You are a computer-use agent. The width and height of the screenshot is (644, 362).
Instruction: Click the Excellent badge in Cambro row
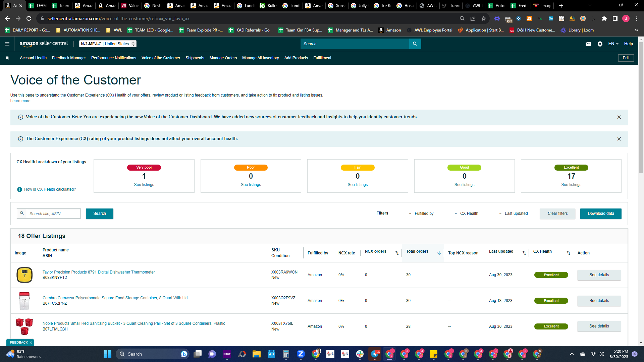pyautogui.click(x=551, y=301)
